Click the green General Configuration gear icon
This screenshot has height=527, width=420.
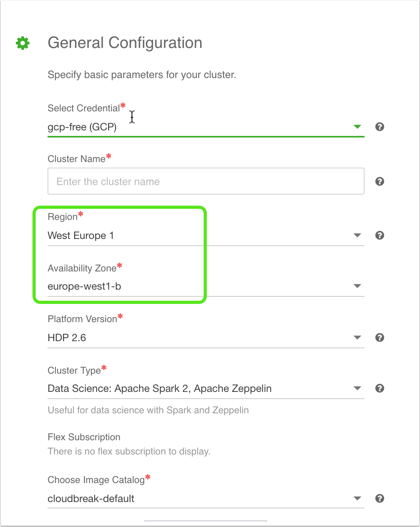(x=22, y=42)
